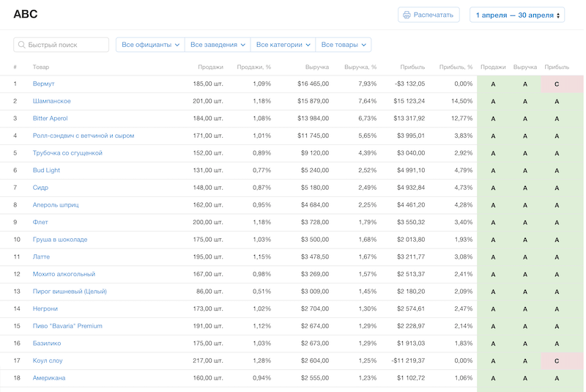The image size is (586, 392).
Task: Open the Груша в шоколаде link
Action: [60, 240]
